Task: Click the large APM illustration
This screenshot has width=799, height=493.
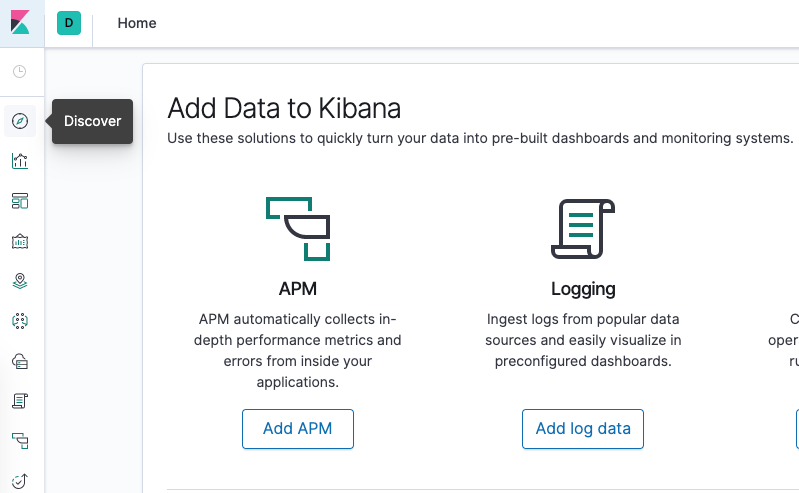Action: pyautogui.click(x=298, y=229)
